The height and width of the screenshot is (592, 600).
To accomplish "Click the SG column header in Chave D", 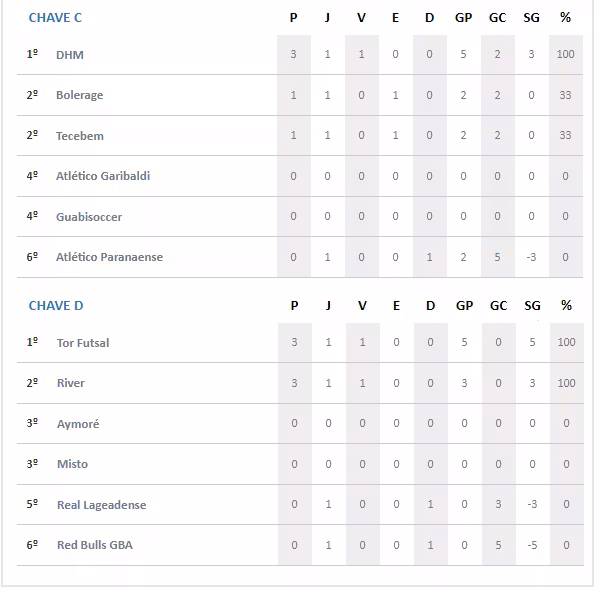I will click(x=532, y=306).
